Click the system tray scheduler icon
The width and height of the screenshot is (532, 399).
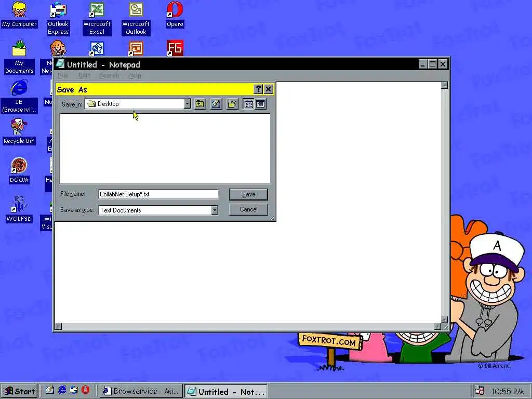[x=480, y=391]
